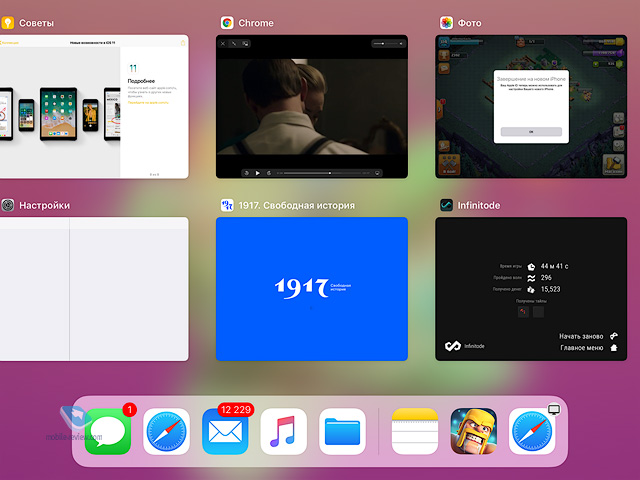
Task: Tap the Настройки gear icon in switcher
Action: pos(7,205)
